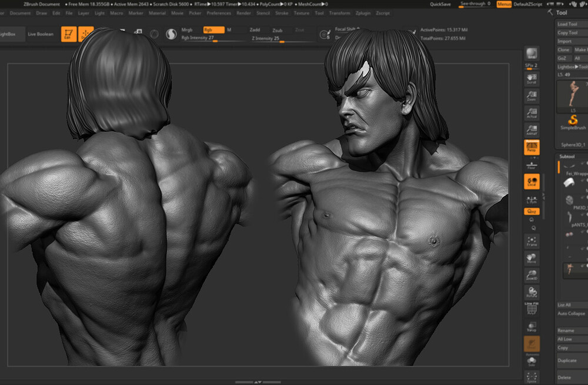
Task: Click the BPR render sphere icon
Action: pyautogui.click(x=532, y=54)
